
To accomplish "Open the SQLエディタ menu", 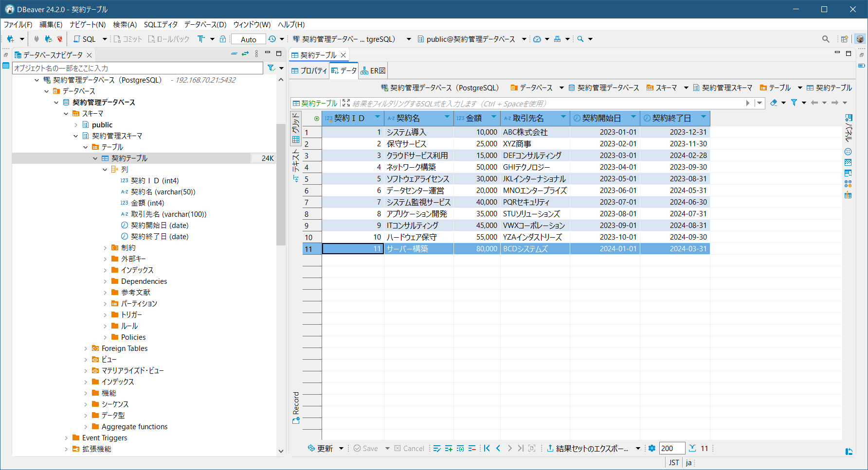I will (x=161, y=24).
